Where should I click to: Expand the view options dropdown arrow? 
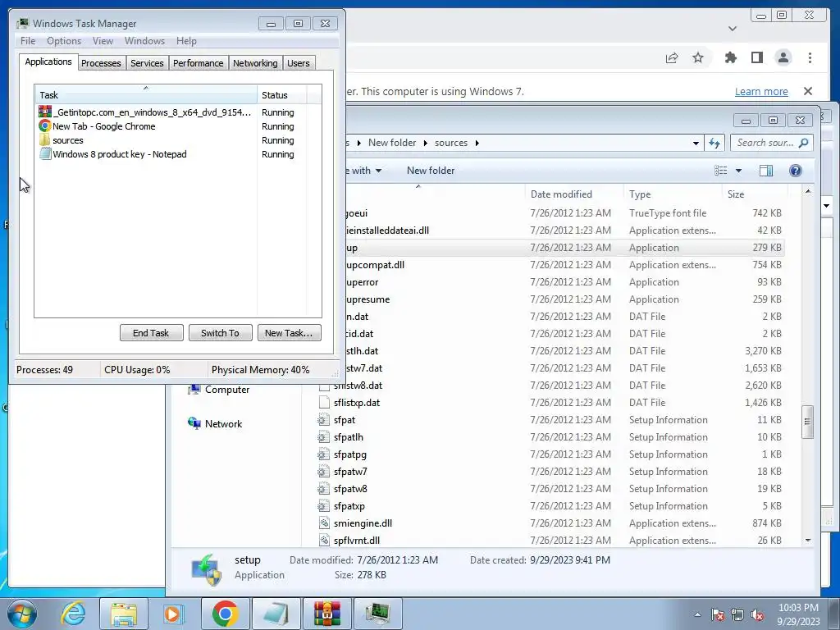pyautogui.click(x=739, y=171)
